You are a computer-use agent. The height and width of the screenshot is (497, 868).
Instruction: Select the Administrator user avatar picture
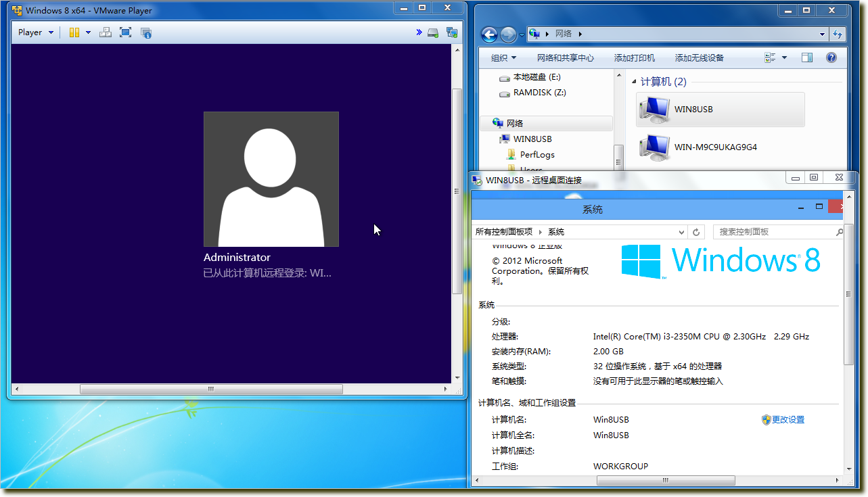click(271, 179)
